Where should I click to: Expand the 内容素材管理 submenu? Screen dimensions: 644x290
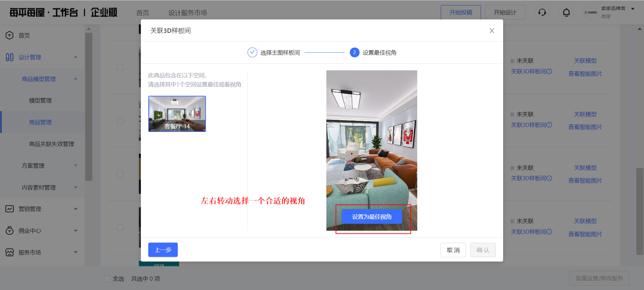click(75, 187)
